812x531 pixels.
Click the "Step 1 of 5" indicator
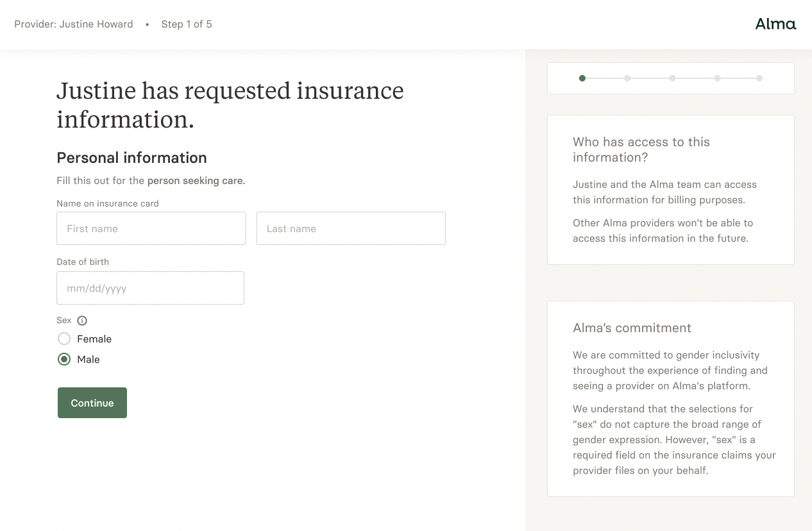click(187, 24)
